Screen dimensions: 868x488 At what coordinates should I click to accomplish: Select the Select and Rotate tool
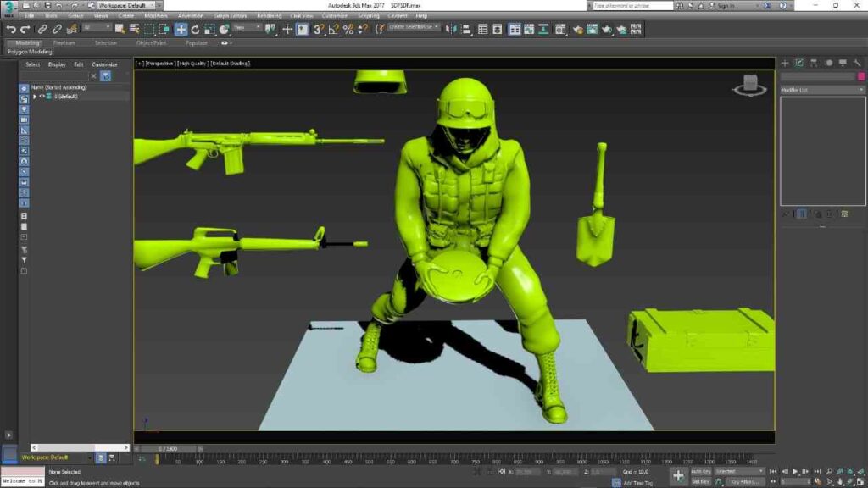[194, 29]
